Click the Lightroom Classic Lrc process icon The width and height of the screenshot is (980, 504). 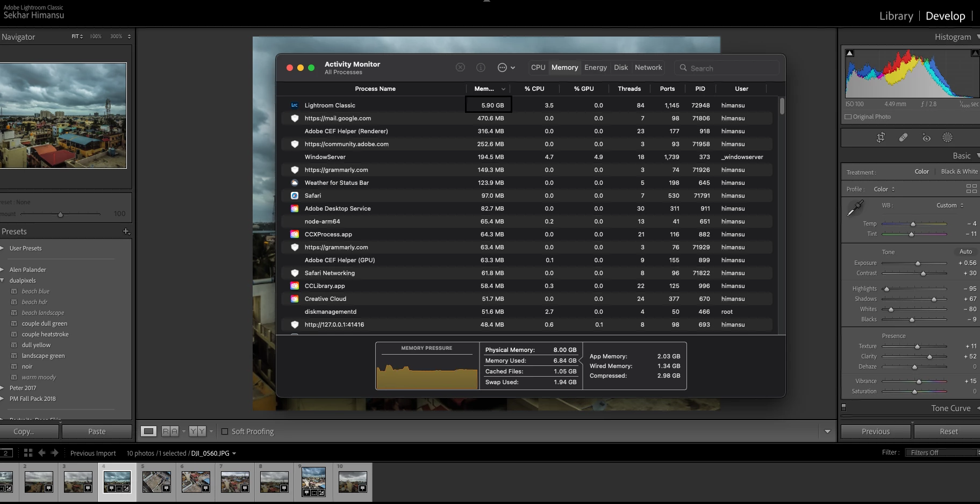295,105
